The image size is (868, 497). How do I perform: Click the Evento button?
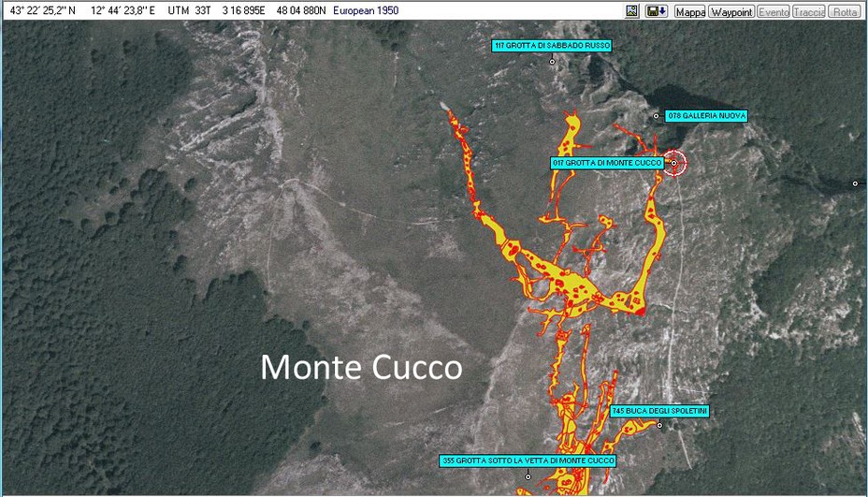[x=773, y=12]
